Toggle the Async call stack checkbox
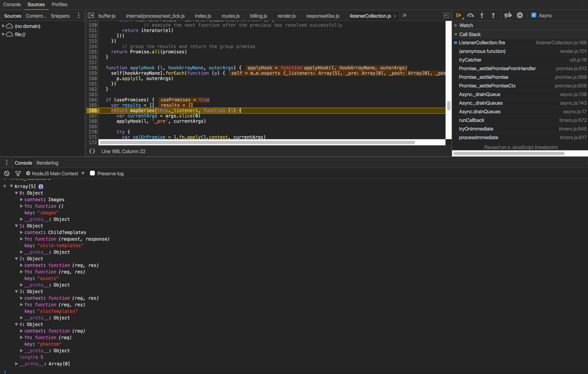This screenshot has width=588, height=374. pyautogui.click(x=534, y=15)
